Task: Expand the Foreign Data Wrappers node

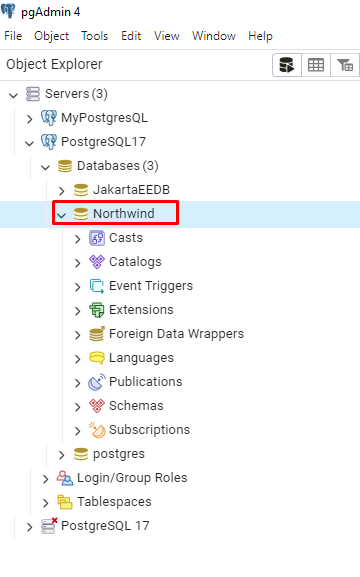Action: coord(78,335)
